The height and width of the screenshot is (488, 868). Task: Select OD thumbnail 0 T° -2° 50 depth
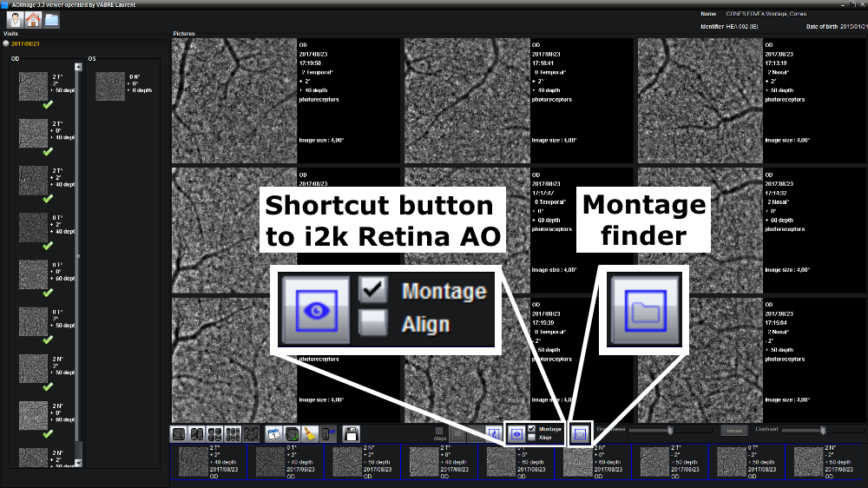click(33, 322)
